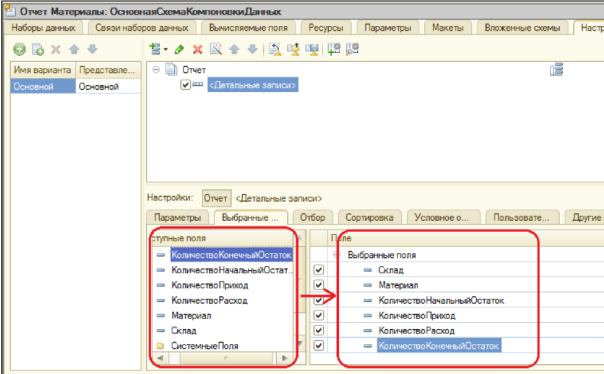
Task: Uncheck the КоличествоНачальныйОстаток selected field checkbox
Action: [319, 300]
